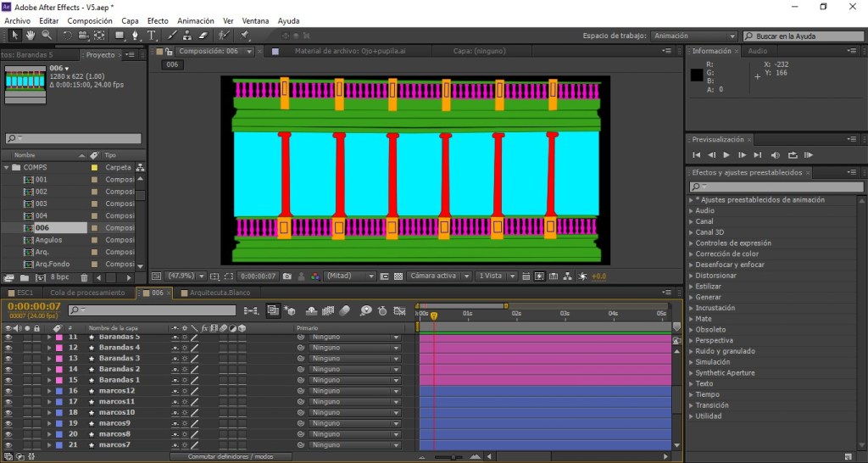This screenshot has height=463, width=868.
Task: Toggle visibility of the marcos12 layer
Action: [8, 391]
